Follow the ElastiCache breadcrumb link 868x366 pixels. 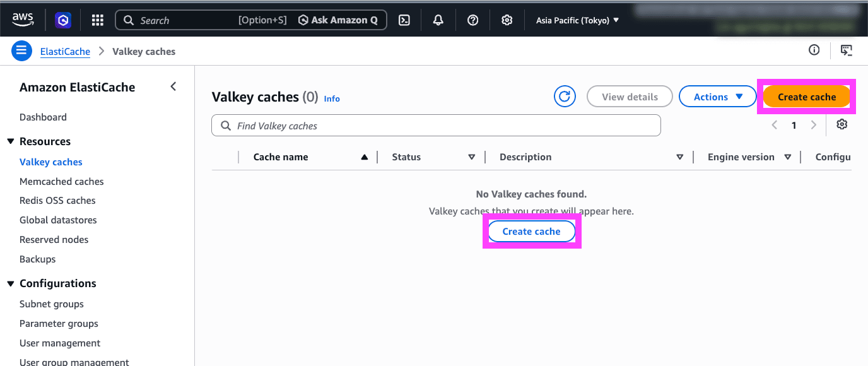point(65,52)
